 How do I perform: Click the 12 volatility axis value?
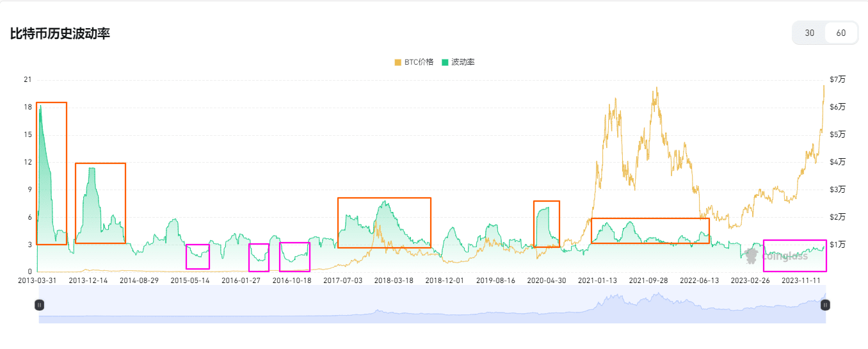point(28,162)
